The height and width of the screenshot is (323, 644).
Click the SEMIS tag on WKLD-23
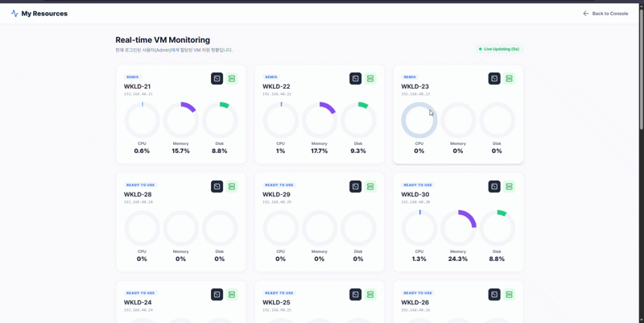[410, 77]
